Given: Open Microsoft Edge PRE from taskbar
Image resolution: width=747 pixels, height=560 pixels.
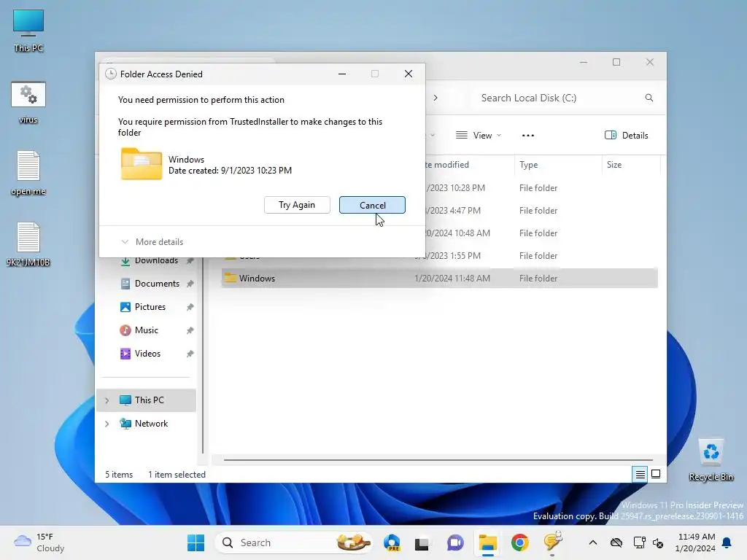Looking at the screenshot, I should [x=392, y=542].
